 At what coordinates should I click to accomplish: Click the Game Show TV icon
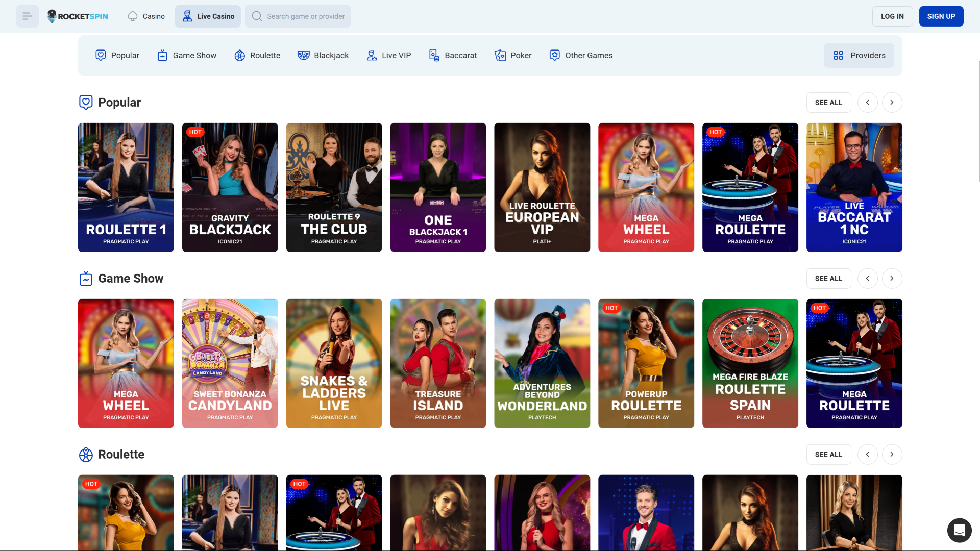(x=162, y=55)
